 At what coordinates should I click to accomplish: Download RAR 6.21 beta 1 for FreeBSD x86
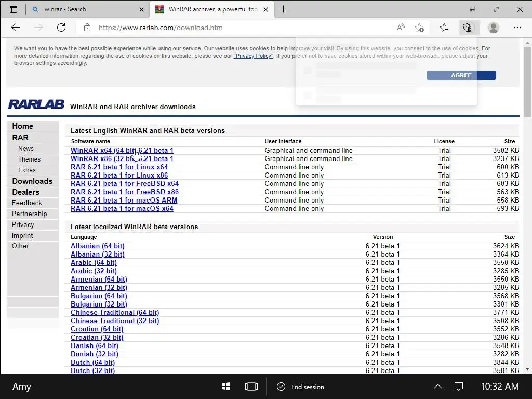pyautogui.click(x=125, y=192)
